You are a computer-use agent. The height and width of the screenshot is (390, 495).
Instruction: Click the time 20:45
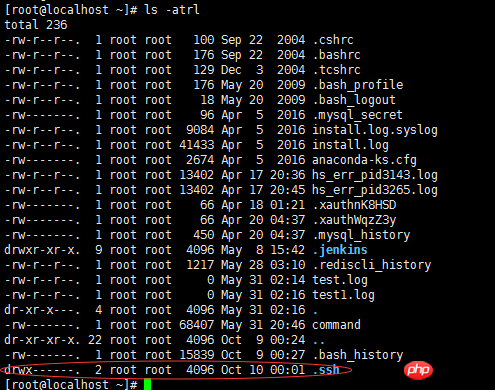(287, 190)
